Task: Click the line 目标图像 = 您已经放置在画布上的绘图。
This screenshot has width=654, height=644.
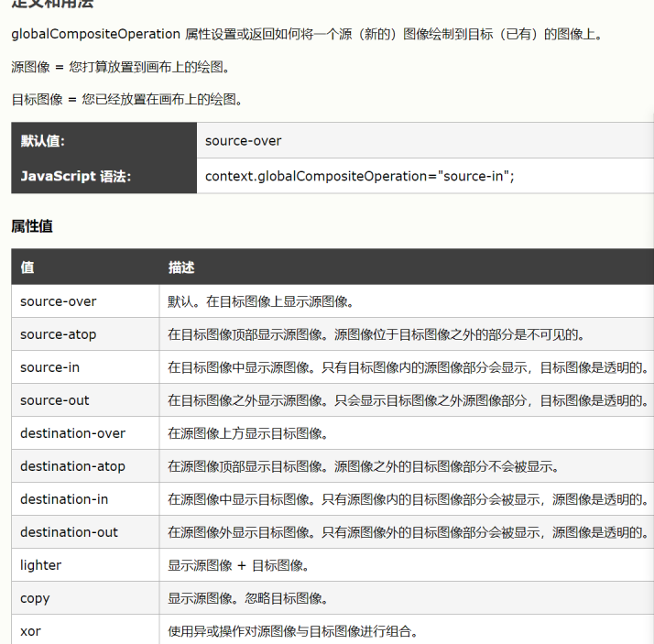Action: 127,99
